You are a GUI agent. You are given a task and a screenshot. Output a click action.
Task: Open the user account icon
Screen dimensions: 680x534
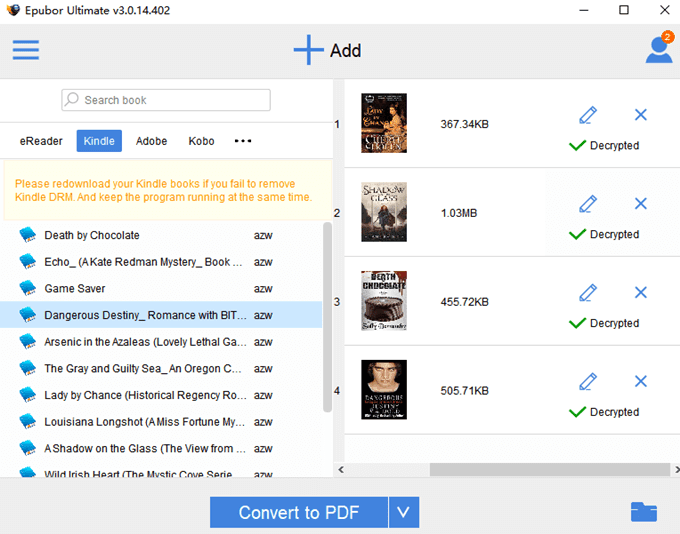coord(659,50)
